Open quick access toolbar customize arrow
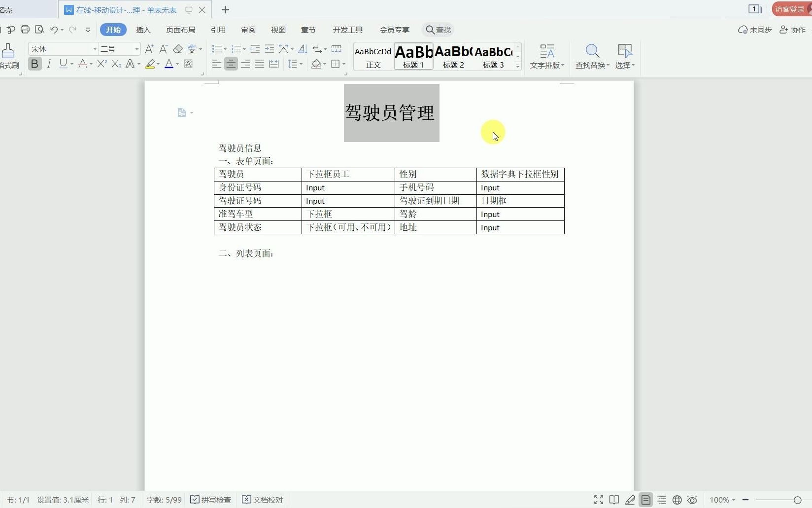The width and height of the screenshot is (812, 508). tap(88, 30)
